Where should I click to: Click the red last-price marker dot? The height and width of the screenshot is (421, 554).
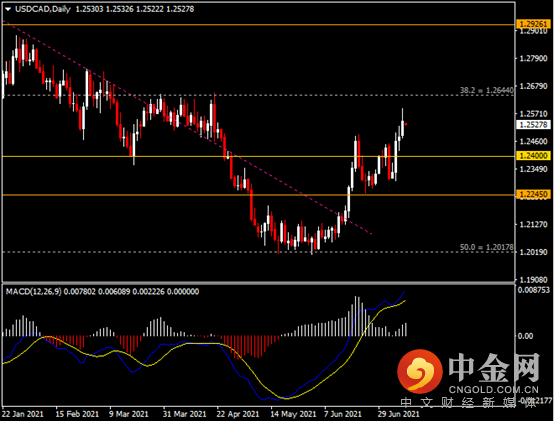click(x=406, y=124)
